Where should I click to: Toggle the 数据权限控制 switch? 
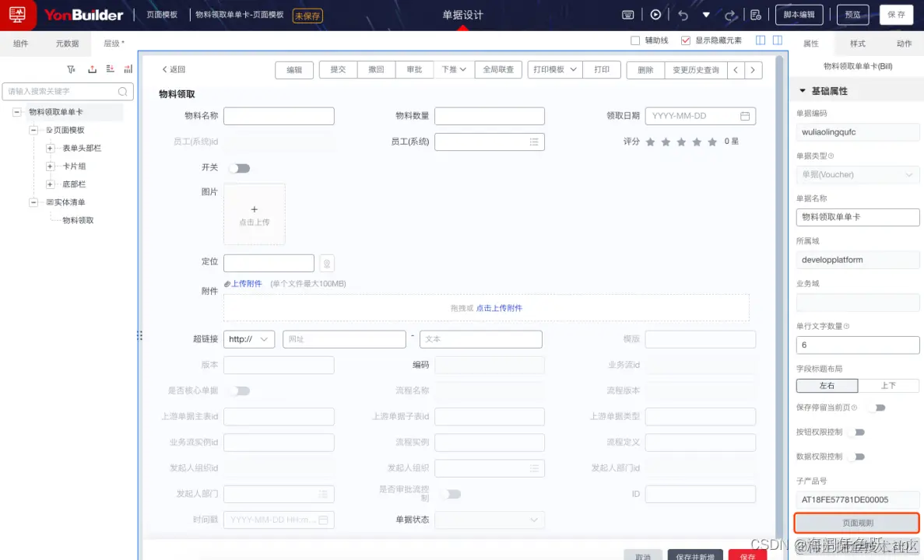(858, 457)
